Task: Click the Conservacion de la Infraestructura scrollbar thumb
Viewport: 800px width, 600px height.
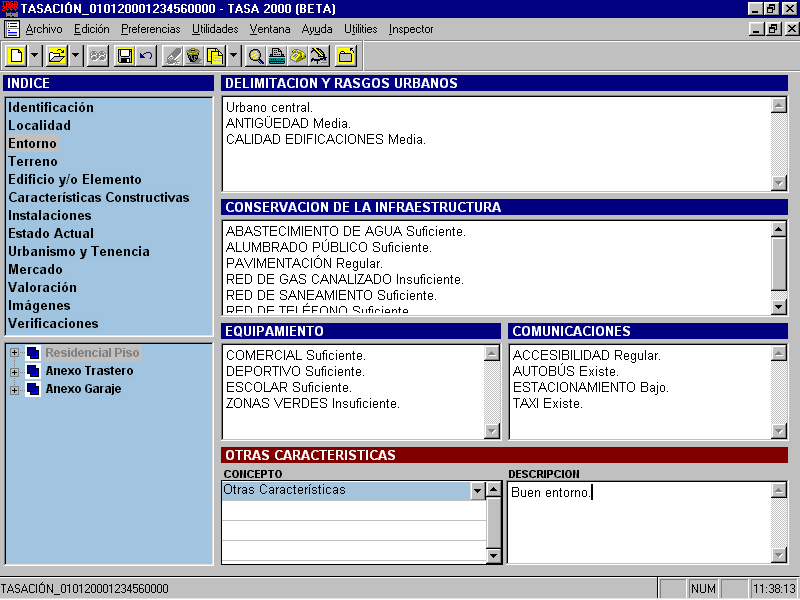Action: point(779,264)
